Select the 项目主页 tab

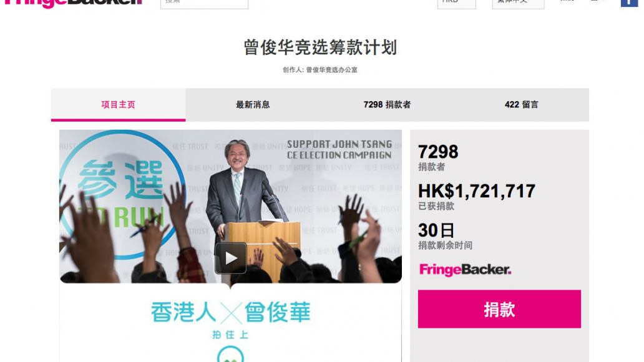[119, 105]
